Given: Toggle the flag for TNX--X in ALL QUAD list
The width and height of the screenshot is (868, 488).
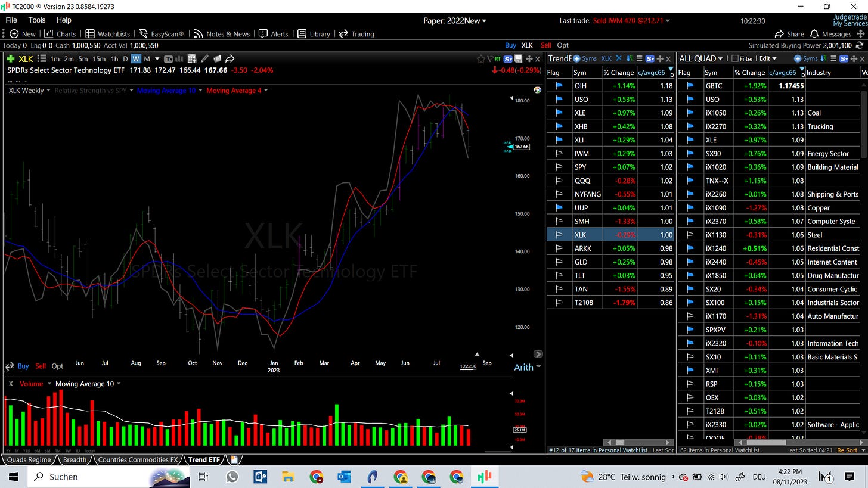Looking at the screenshot, I should [x=690, y=181].
